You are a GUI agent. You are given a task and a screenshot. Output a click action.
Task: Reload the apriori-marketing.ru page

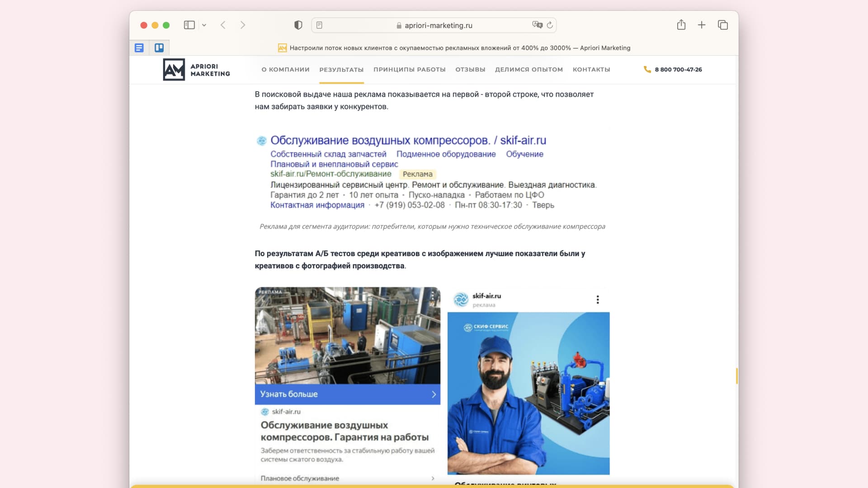[550, 25]
